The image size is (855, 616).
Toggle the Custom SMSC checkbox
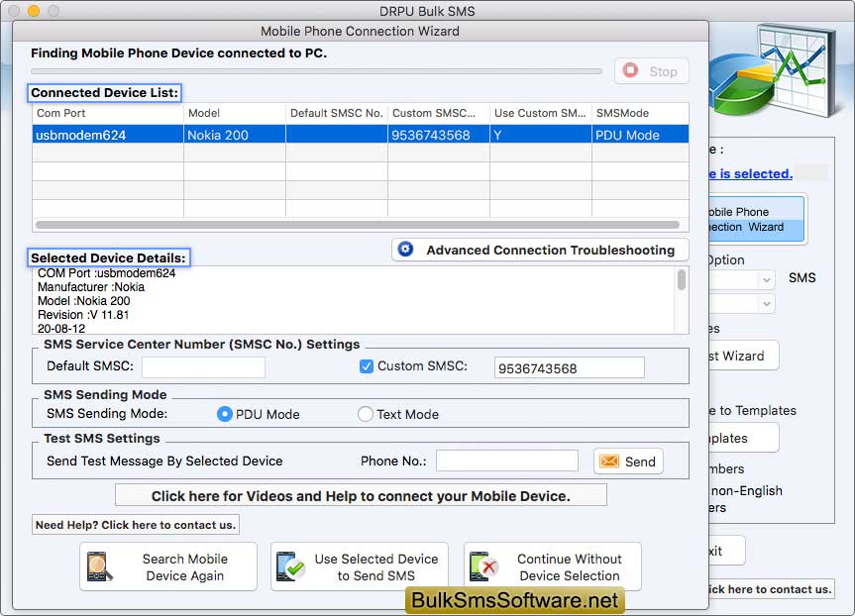tap(367, 366)
